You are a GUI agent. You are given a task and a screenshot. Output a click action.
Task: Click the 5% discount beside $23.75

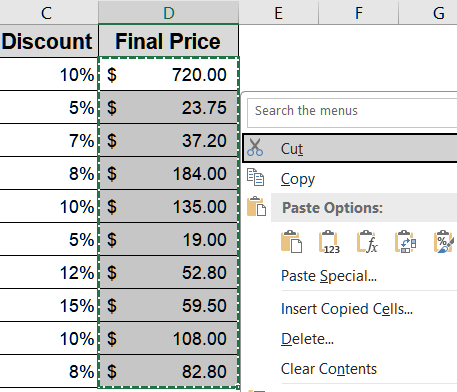click(49, 107)
